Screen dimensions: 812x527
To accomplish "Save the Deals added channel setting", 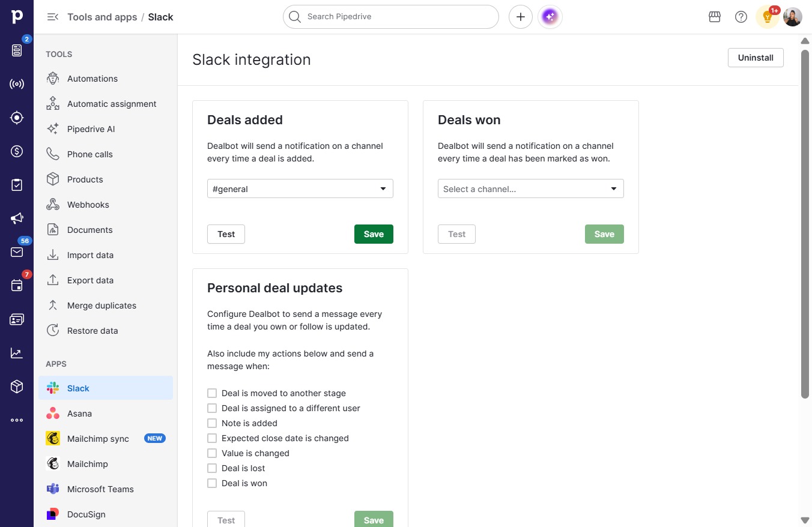I will (x=374, y=234).
